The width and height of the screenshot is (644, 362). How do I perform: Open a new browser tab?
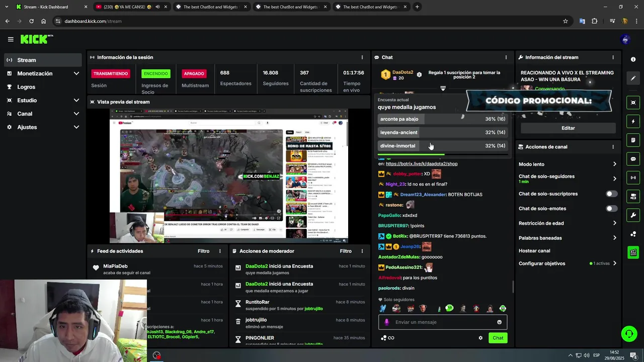click(x=417, y=7)
